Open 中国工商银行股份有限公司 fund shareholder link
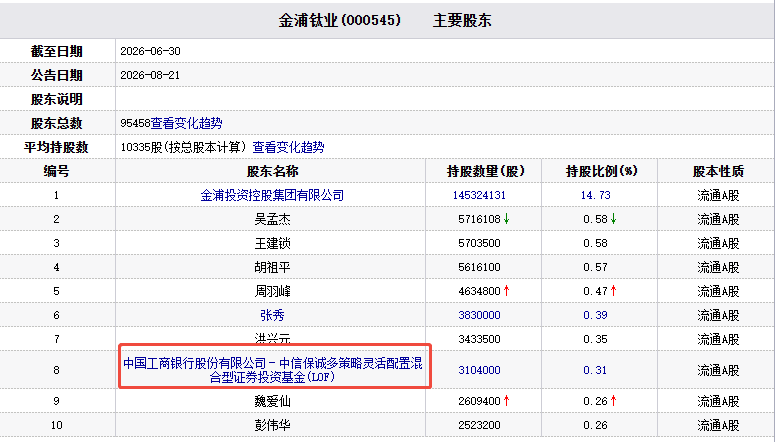 [x=272, y=370]
